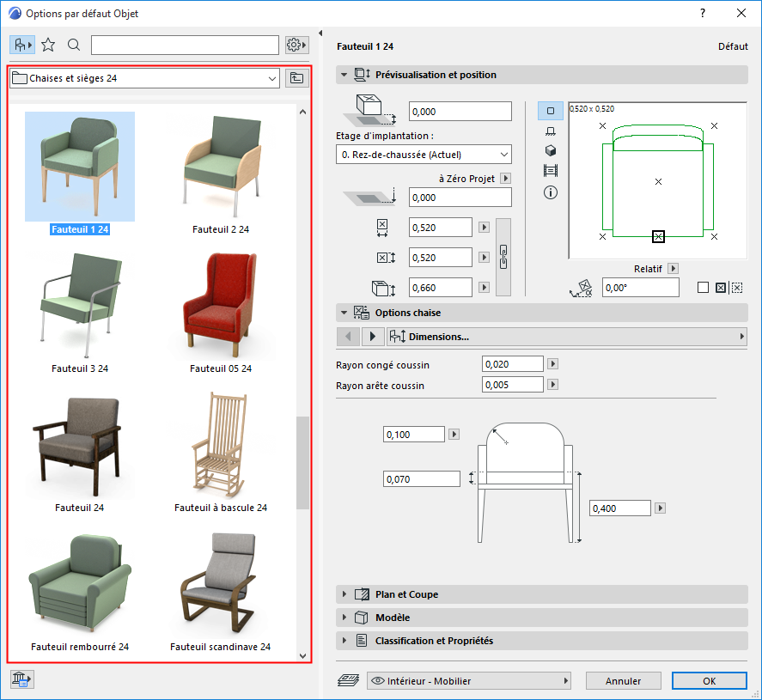Go to next Options chaise page arrow
This screenshot has width=762, height=700.
[x=373, y=337]
